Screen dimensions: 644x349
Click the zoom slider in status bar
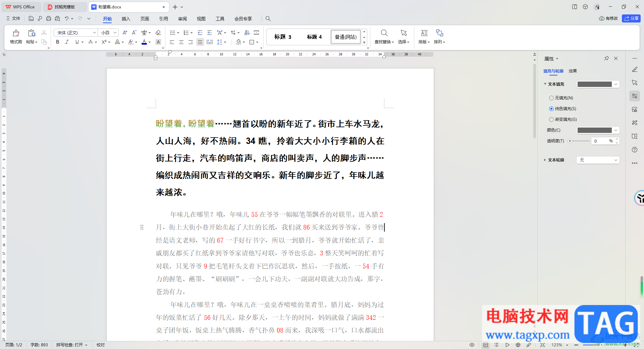pyautogui.click(x=601, y=345)
